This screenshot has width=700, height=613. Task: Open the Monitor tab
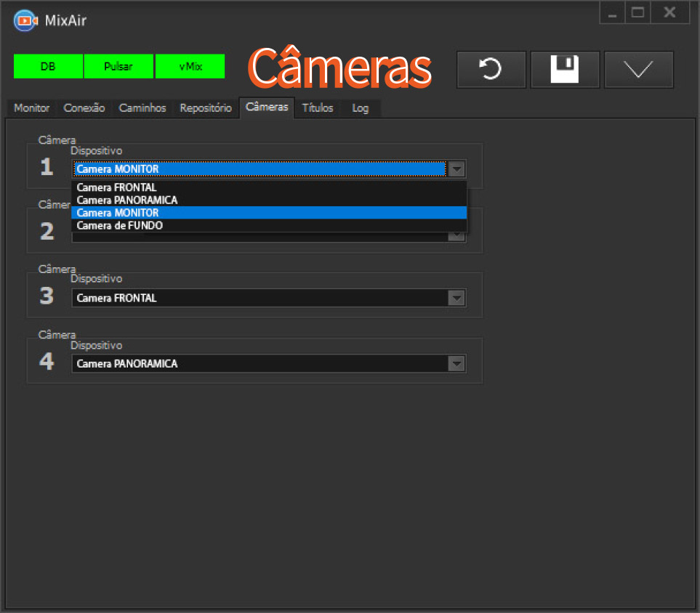pyautogui.click(x=32, y=108)
